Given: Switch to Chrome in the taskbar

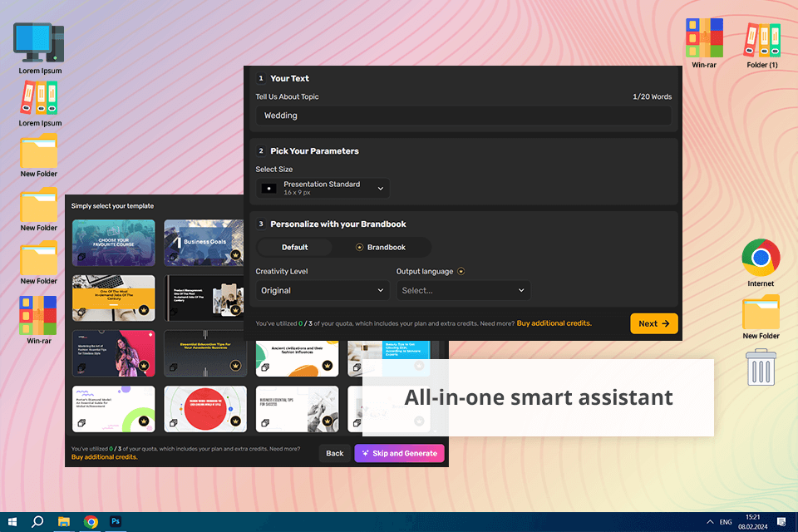Looking at the screenshot, I should pyautogui.click(x=91, y=522).
